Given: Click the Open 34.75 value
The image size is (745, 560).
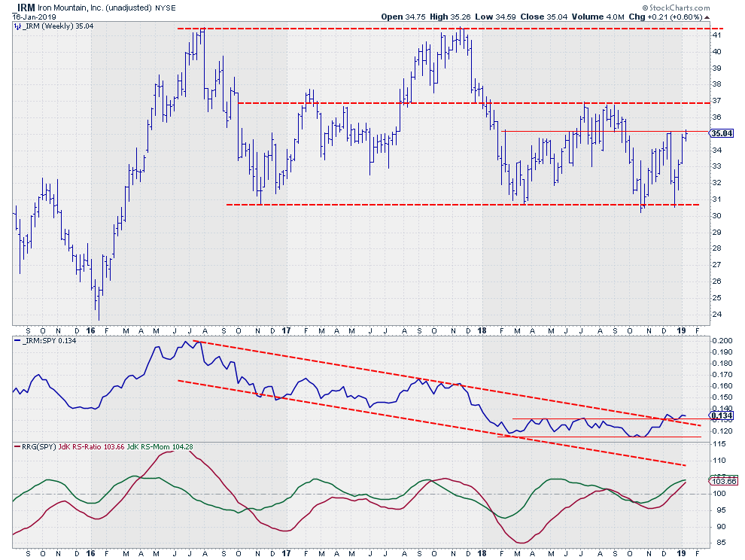Looking at the screenshot, I should [x=403, y=17].
